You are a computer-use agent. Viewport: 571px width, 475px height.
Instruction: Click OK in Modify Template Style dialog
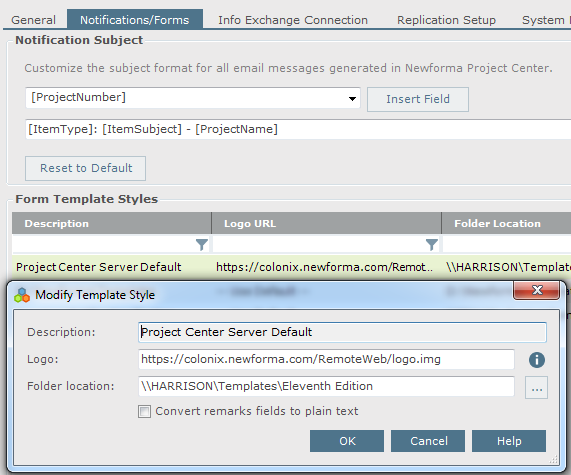tap(347, 441)
